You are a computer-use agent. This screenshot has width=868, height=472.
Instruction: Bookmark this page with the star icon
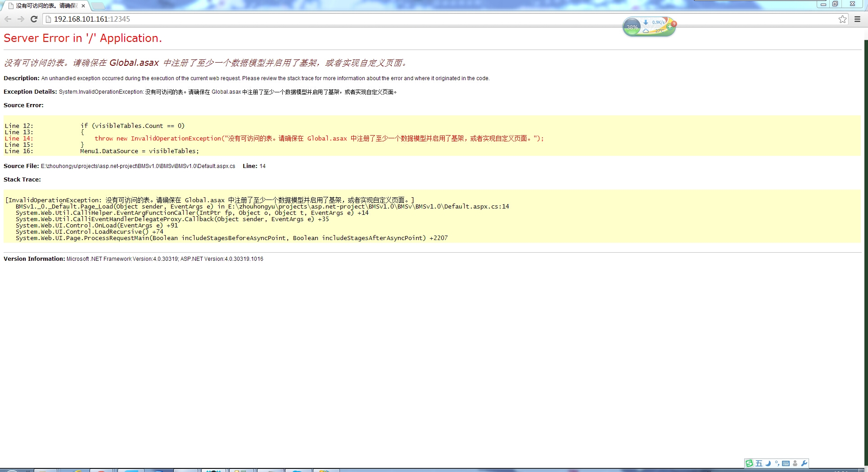click(x=842, y=19)
